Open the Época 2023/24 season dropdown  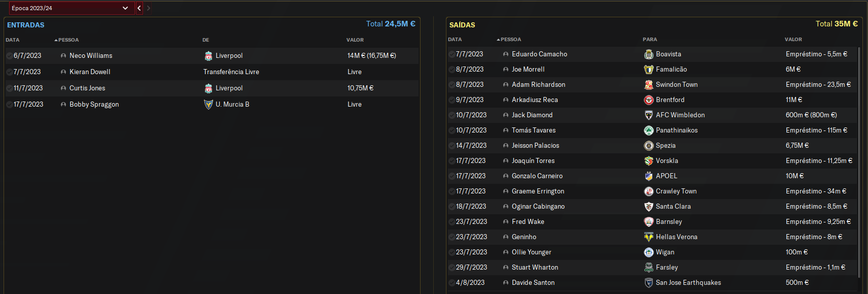tap(72, 8)
